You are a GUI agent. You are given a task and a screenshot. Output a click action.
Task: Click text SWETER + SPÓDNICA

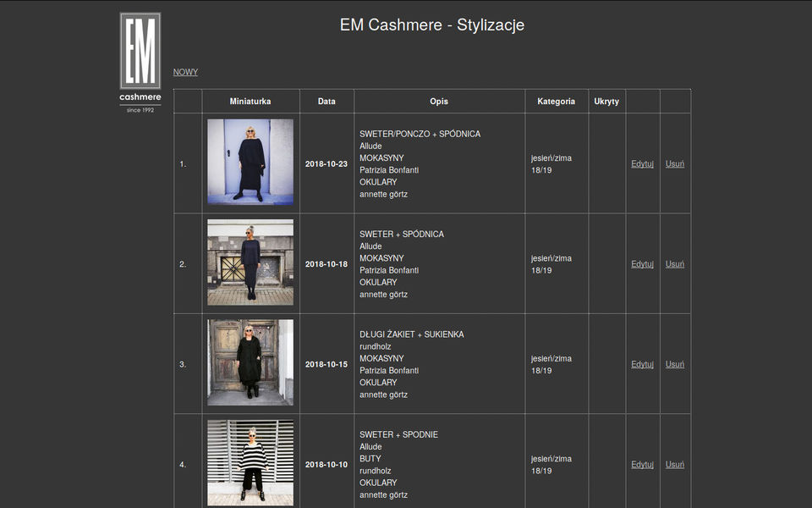pyautogui.click(x=401, y=234)
